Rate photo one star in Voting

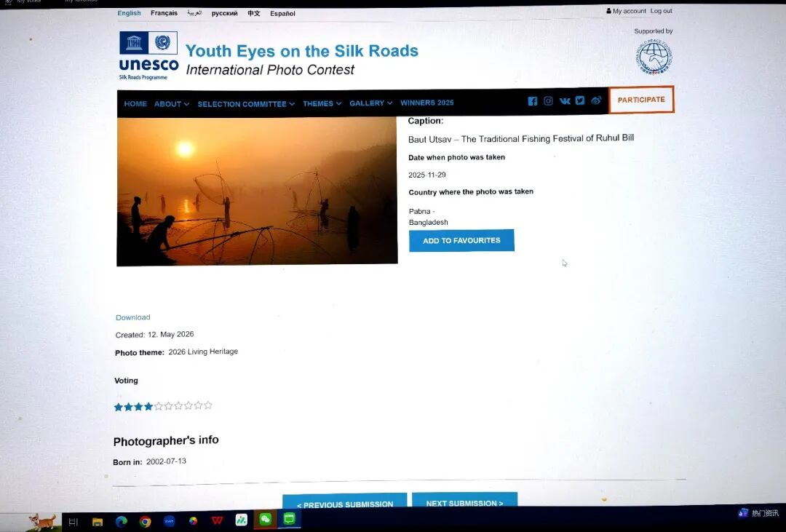pyautogui.click(x=119, y=407)
